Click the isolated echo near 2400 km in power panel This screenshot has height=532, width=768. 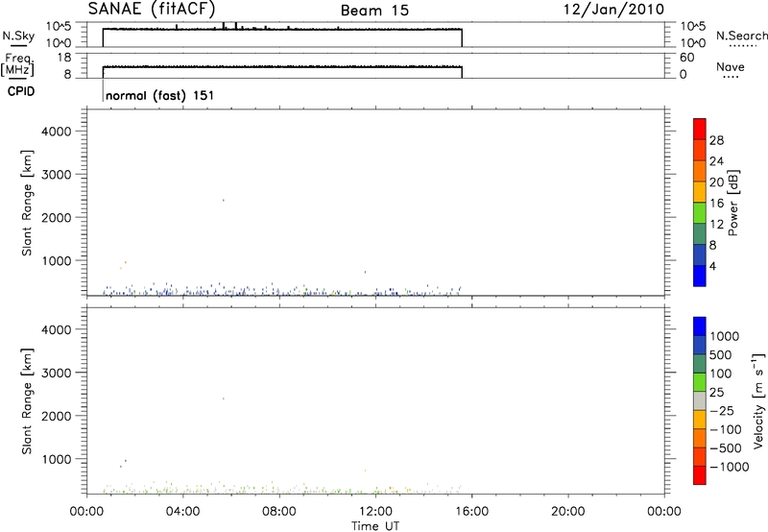[x=224, y=200]
